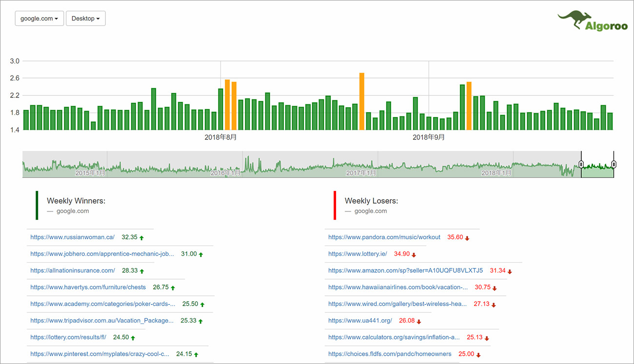Open the academy.com poker-cards link
The width and height of the screenshot is (634, 364).
pos(103,304)
